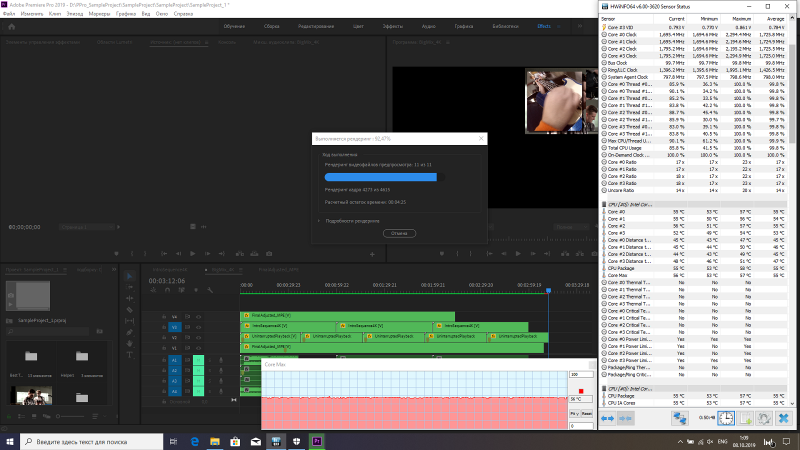Close the rendering progress dialog
The width and height of the screenshot is (800, 450).
pyautogui.click(x=481, y=138)
